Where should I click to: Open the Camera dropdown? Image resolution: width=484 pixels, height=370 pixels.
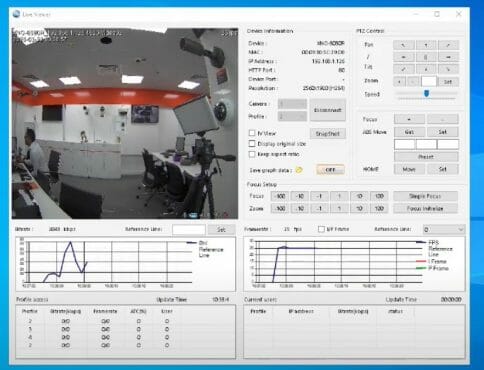point(292,104)
